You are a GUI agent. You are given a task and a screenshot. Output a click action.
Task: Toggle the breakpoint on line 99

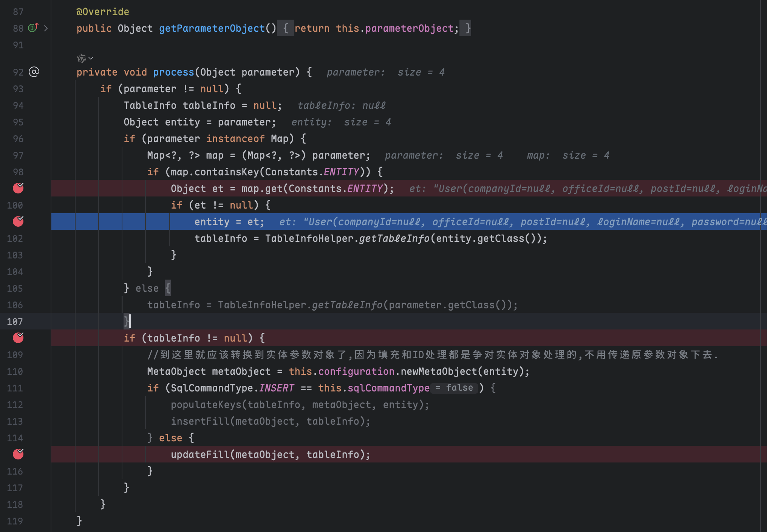18,188
